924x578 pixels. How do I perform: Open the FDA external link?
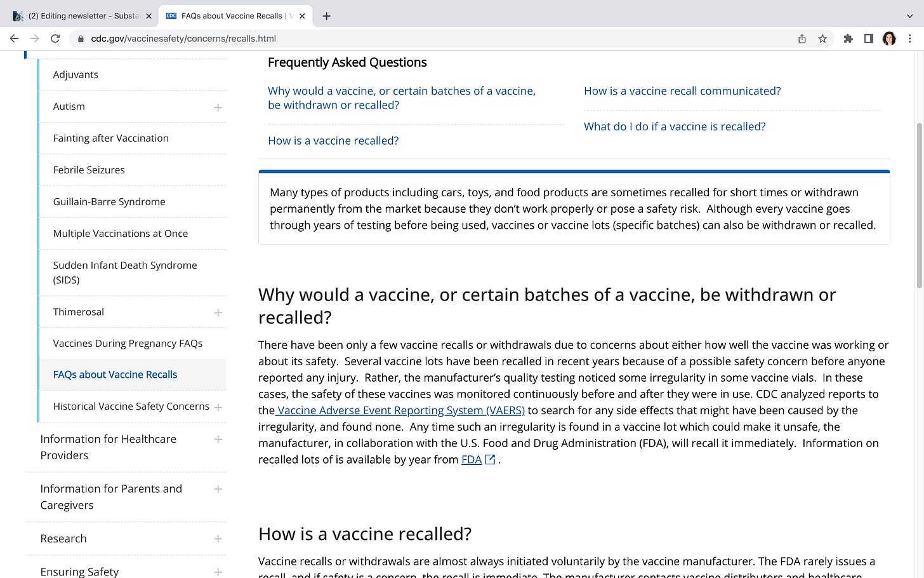pyautogui.click(x=472, y=459)
